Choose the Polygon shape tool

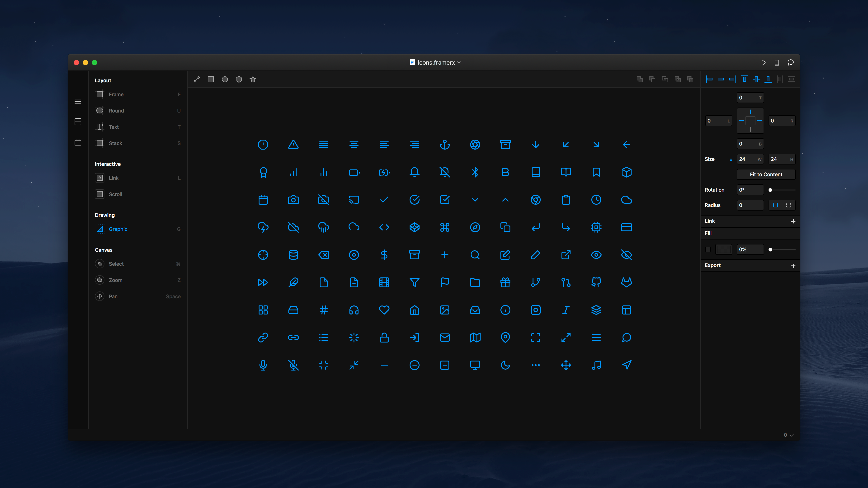tap(239, 80)
